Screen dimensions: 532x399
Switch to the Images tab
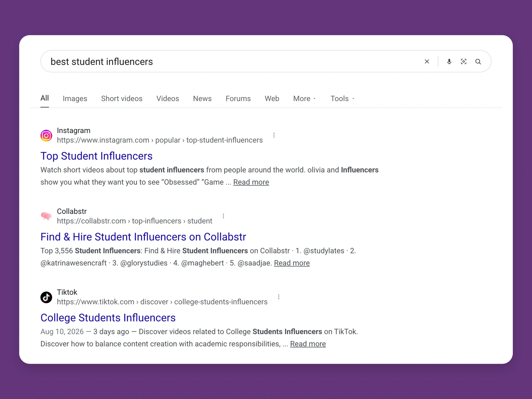[75, 98]
